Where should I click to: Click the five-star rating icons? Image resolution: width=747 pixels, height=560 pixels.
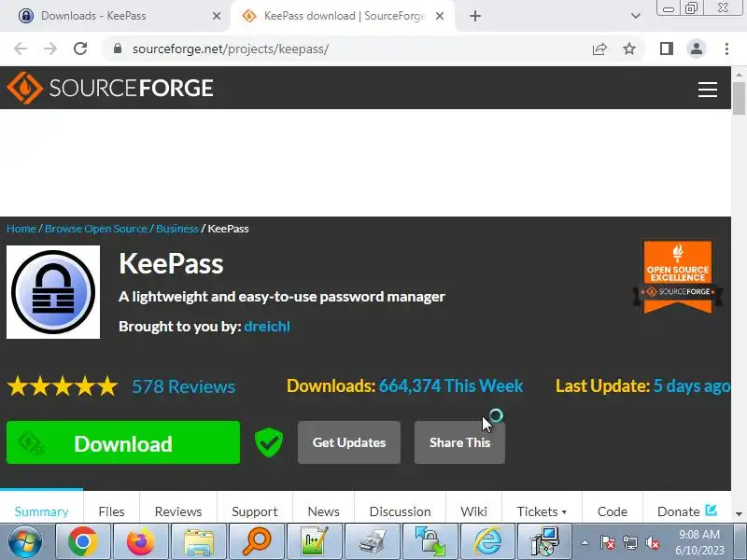[x=63, y=386]
